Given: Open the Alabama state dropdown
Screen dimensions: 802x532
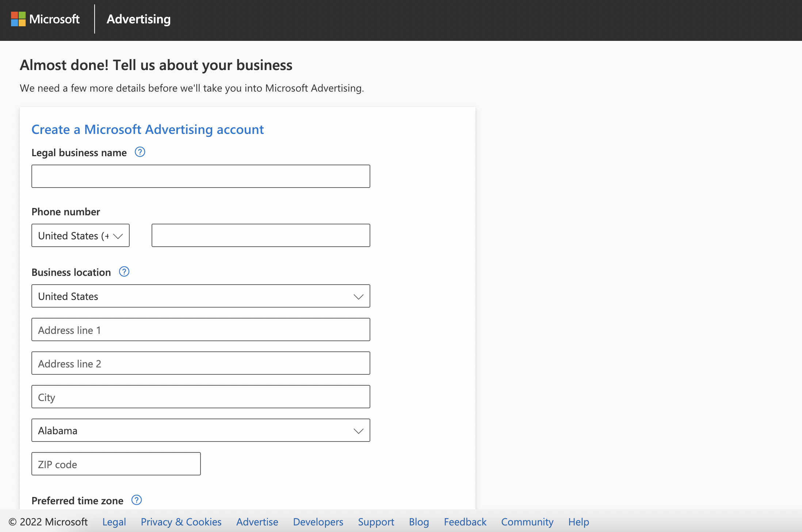Looking at the screenshot, I should (201, 430).
